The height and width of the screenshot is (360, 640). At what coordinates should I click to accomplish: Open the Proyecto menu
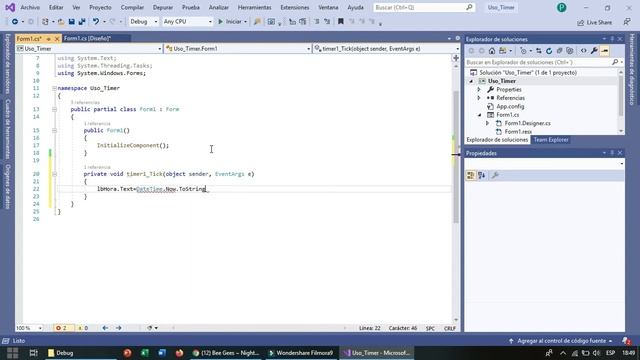point(100,7)
